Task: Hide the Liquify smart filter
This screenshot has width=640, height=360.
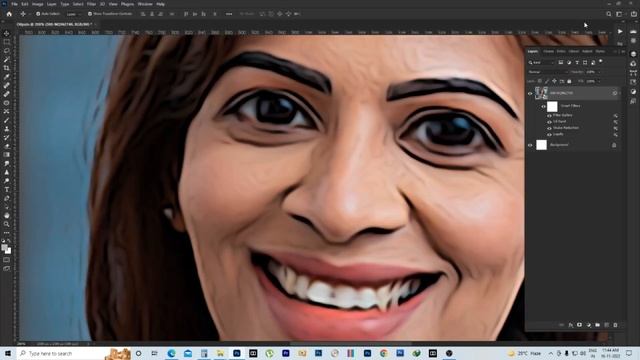Action: (x=549, y=134)
